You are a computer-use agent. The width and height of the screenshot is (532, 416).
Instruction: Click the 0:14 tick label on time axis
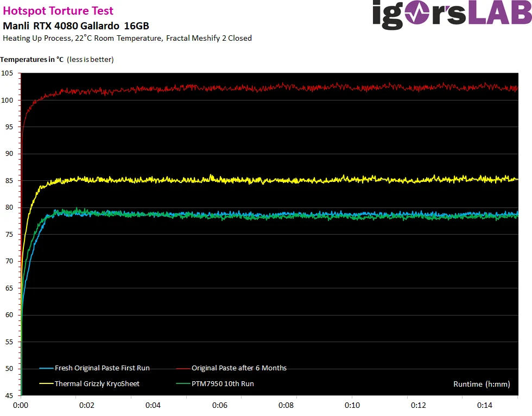click(x=484, y=405)
